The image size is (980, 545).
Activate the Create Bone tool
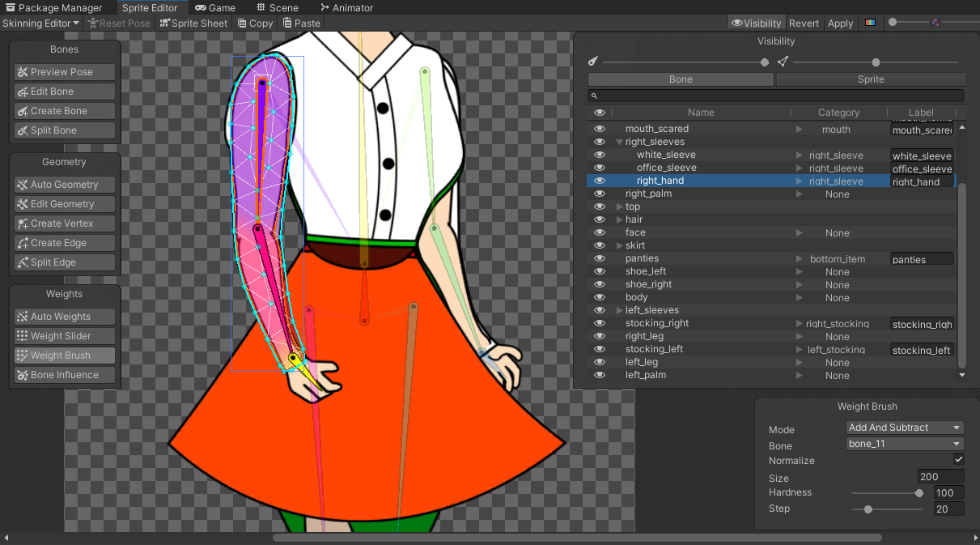point(65,111)
